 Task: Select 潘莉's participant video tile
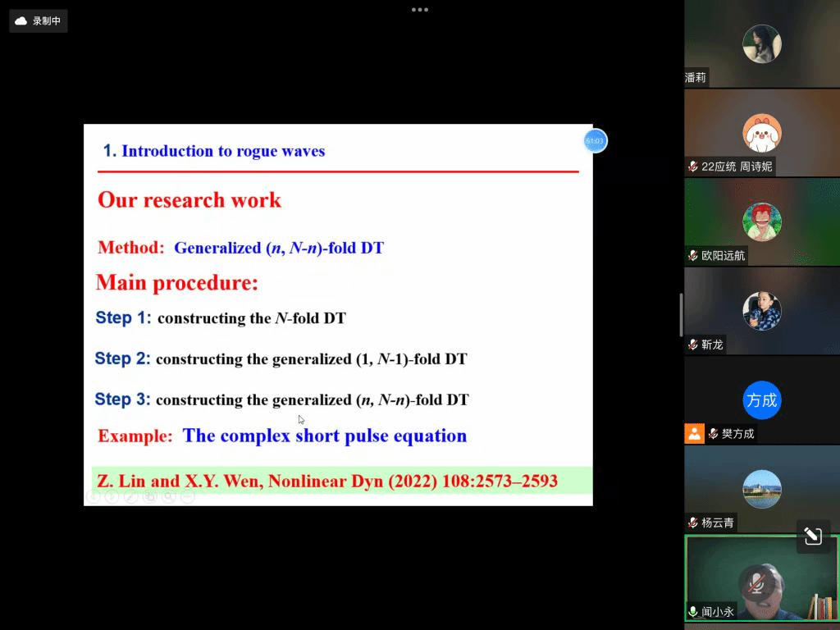[x=761, y=44]
